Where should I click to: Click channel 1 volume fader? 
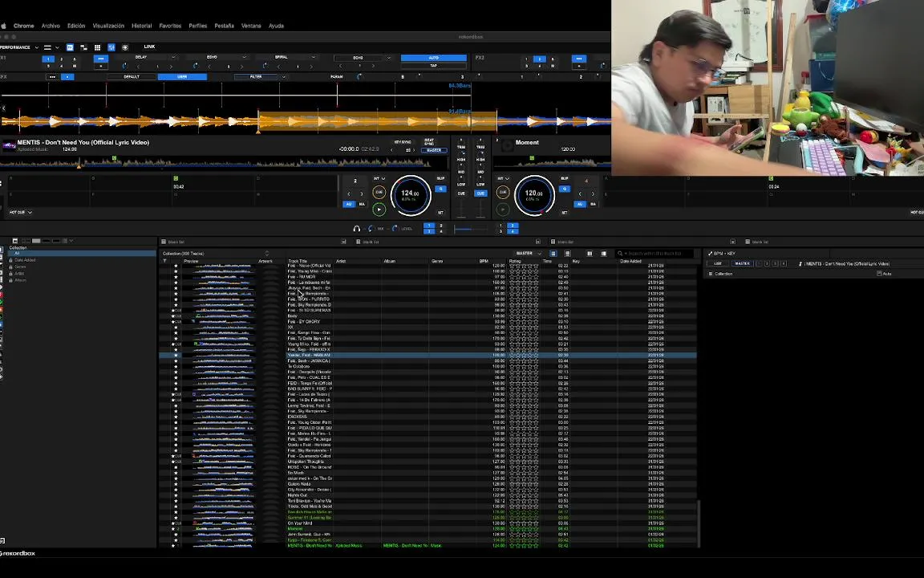[x=461, y=208]
